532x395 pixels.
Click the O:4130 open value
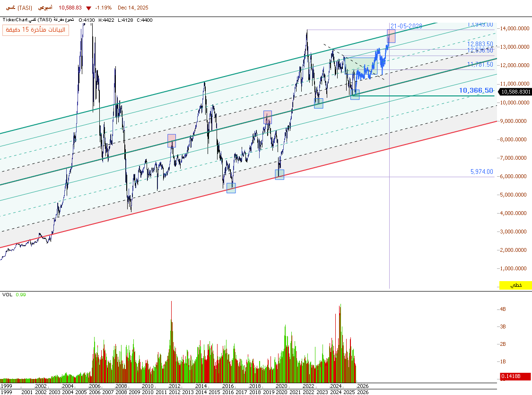tap(87, 20)
